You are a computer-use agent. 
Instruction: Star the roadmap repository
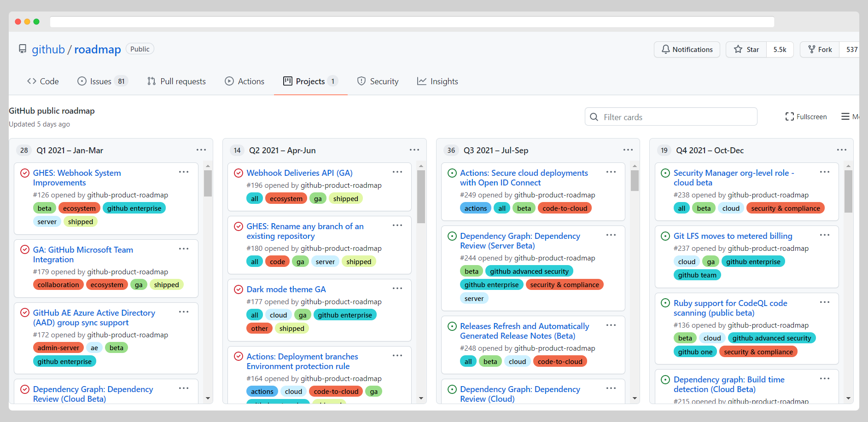click(746, 49)
